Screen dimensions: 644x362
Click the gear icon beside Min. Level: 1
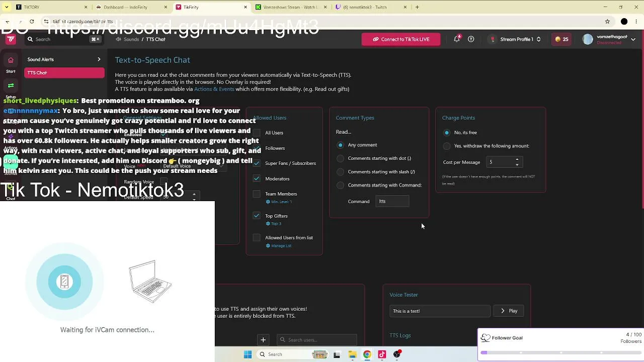pyautogui.click(x=268, y=202)
